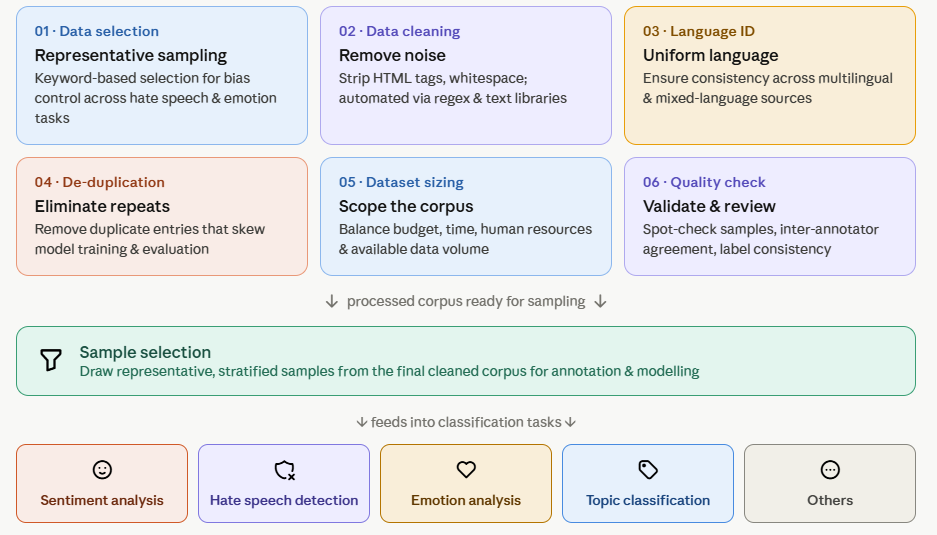The image size is (937, 535).
Task: Click the heart icon for Emotion analysis
Action: [x=466, y=470]
